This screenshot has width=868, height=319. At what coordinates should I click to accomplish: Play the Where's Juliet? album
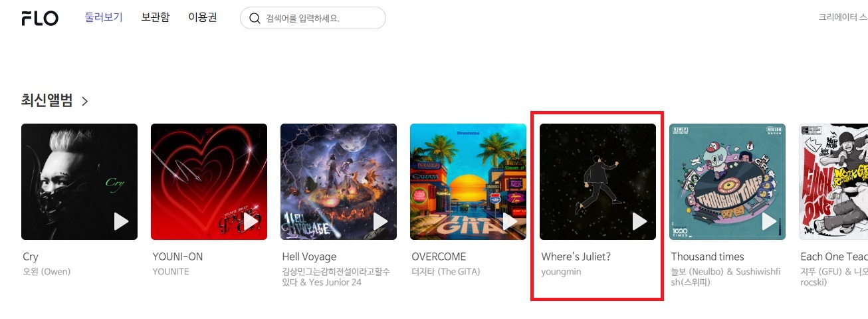[639, 221]
